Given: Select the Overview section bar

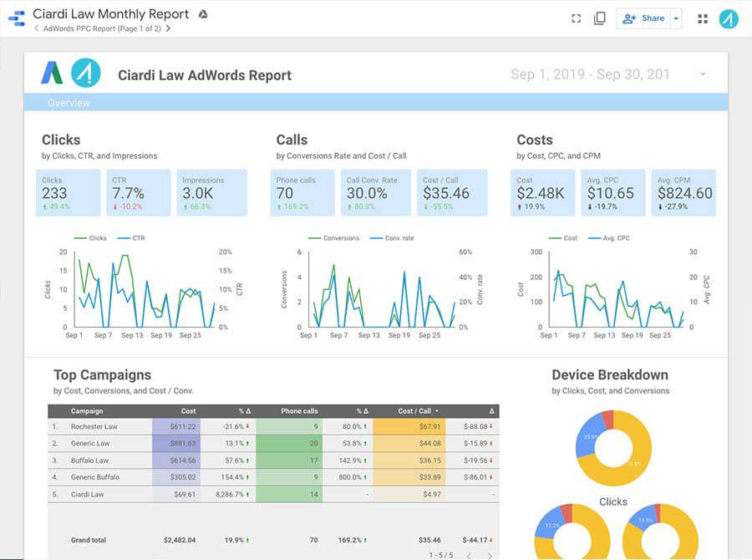Looking at the screenshot, I should (376, 102).
